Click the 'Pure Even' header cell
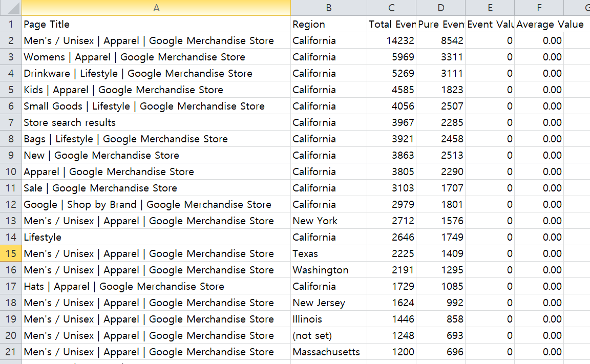The width and height of the screenshot is (590, 364). [440, 24]
